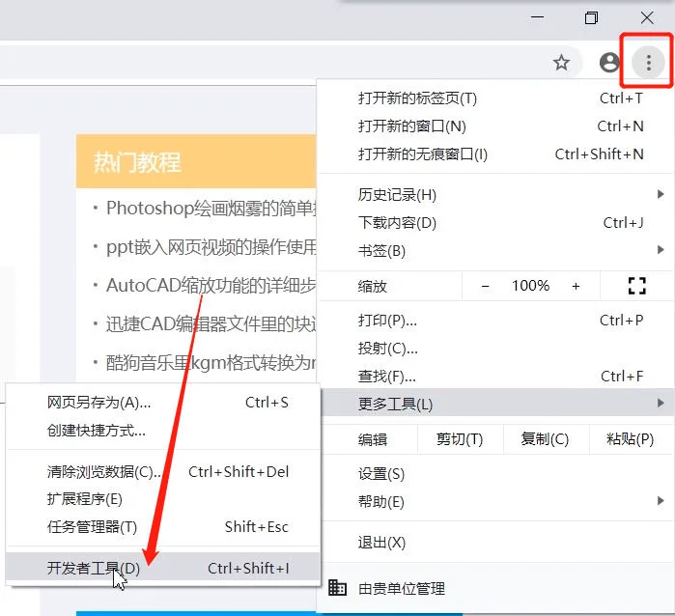Restore down the browser window
The width and height of the screenshot is (675, 616).
592,17
